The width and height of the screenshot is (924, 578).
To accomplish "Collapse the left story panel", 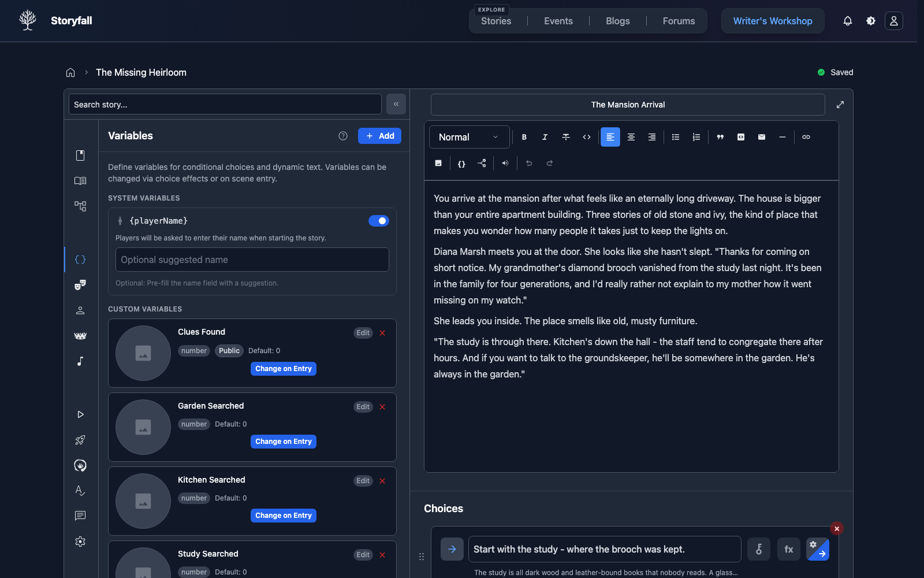I will click(396, 104).
